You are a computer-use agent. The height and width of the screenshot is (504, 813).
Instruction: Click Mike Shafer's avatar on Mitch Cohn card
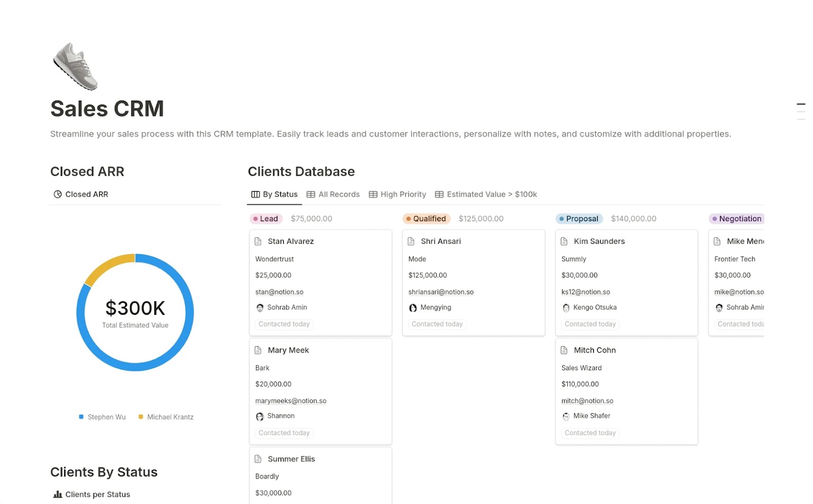pyautogui.click(x=566, y=416)
